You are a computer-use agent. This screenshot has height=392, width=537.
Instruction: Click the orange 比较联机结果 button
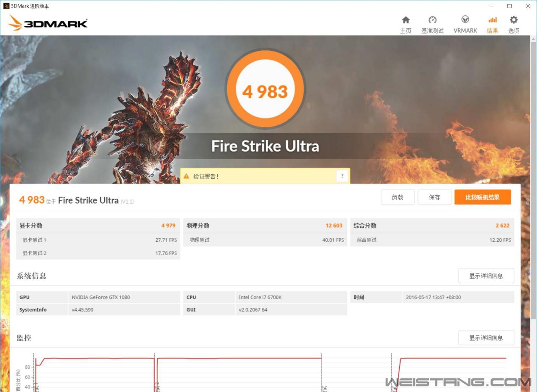point(482,197)
